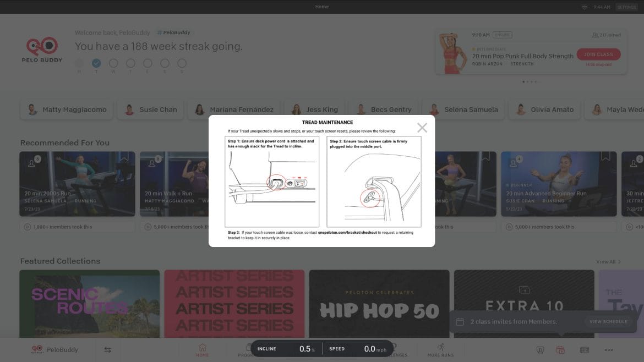This screenshot has width=644, height=362.
Task: Open the Settings button in top bar
Action: [x=626, y=7]
